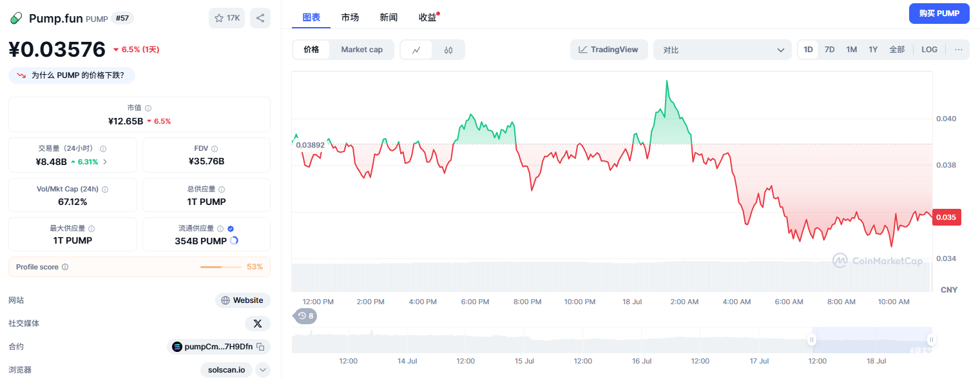Open the 收益 tab

(x=428, y=17)
